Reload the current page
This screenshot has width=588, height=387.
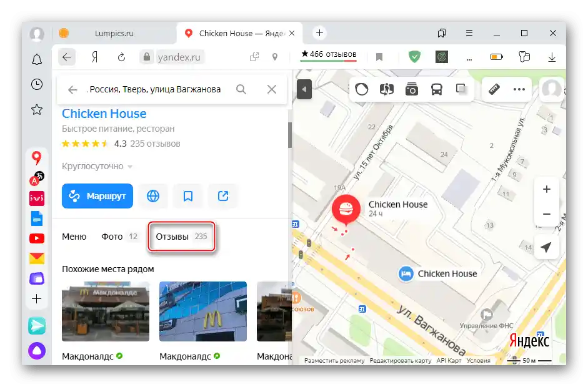(x=121, y=57)
